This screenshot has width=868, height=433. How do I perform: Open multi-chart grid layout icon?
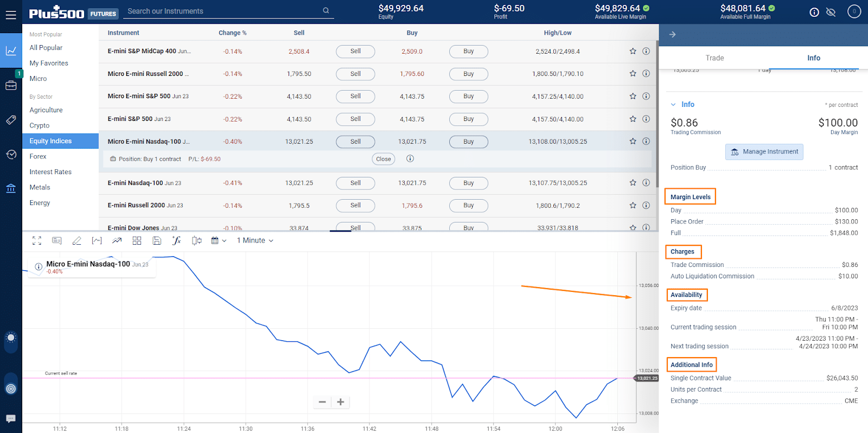click(137, 240)
